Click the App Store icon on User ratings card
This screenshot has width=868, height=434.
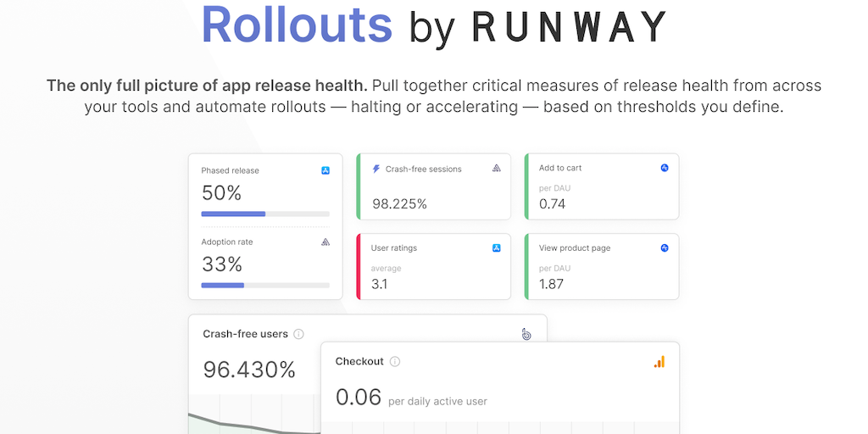[497, 248]
